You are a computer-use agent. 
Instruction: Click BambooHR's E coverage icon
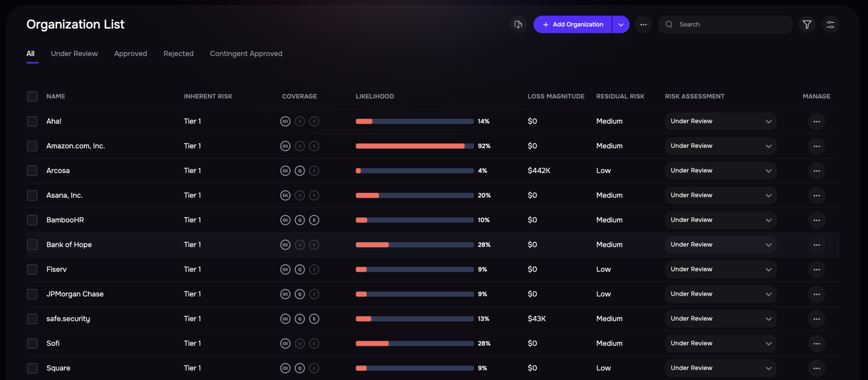[x=314, y=220]
